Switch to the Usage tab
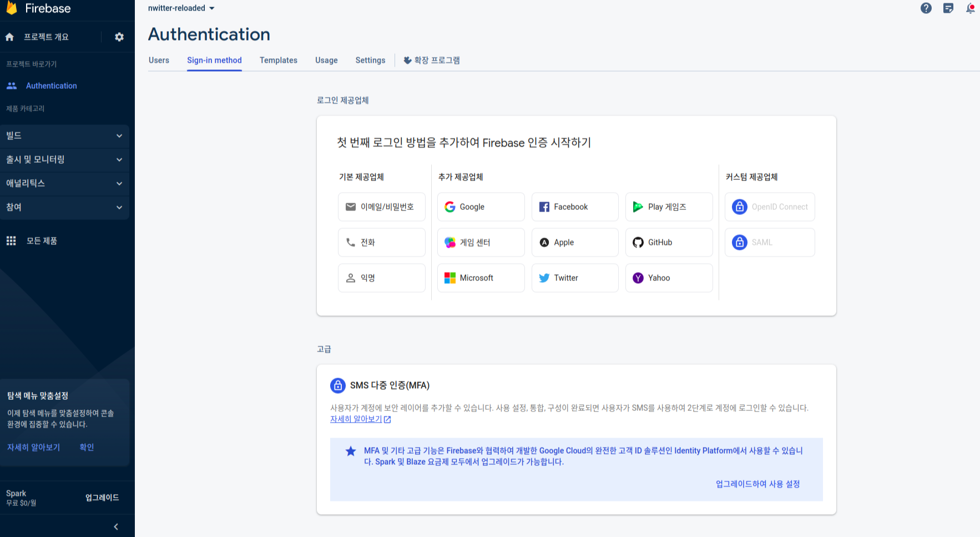The width and height of the screenshot is (980, 537). coord(326,60)
